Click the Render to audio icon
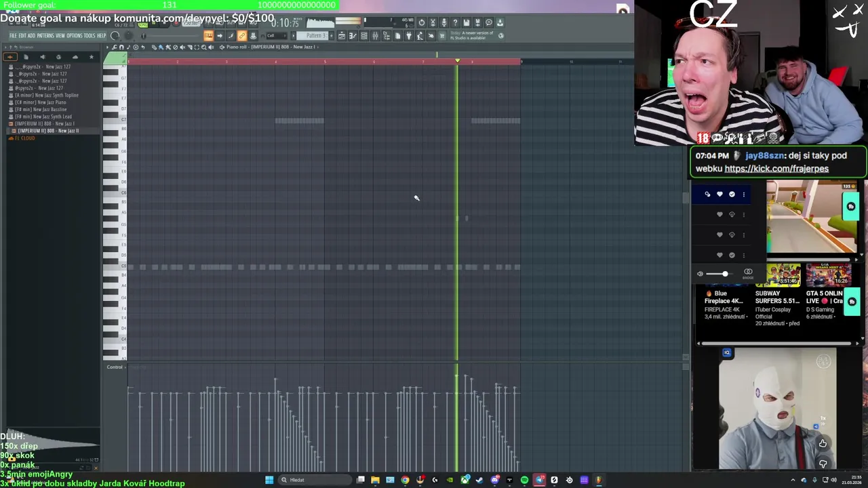Viewport: 868px width, 488px height. pos(477,22)
